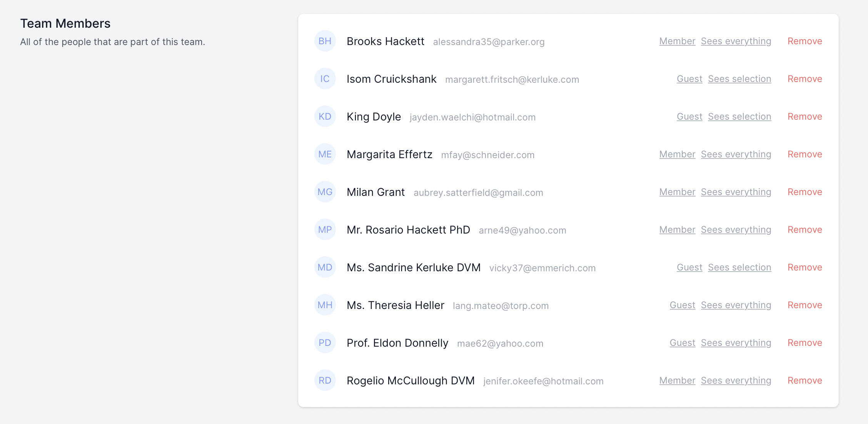Select email jenifer.okeefe@hotmail.com
This screenshot has height=424, width=868.
click(543, 381)
